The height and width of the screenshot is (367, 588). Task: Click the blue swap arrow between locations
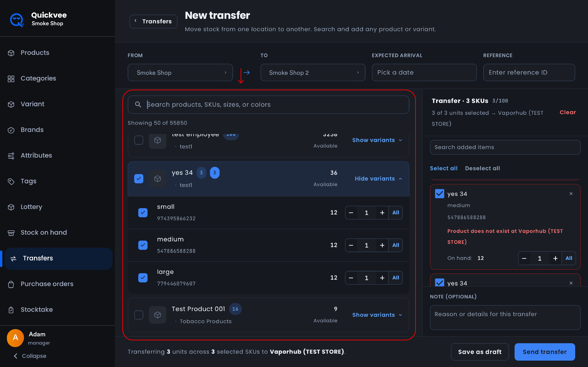247,73
